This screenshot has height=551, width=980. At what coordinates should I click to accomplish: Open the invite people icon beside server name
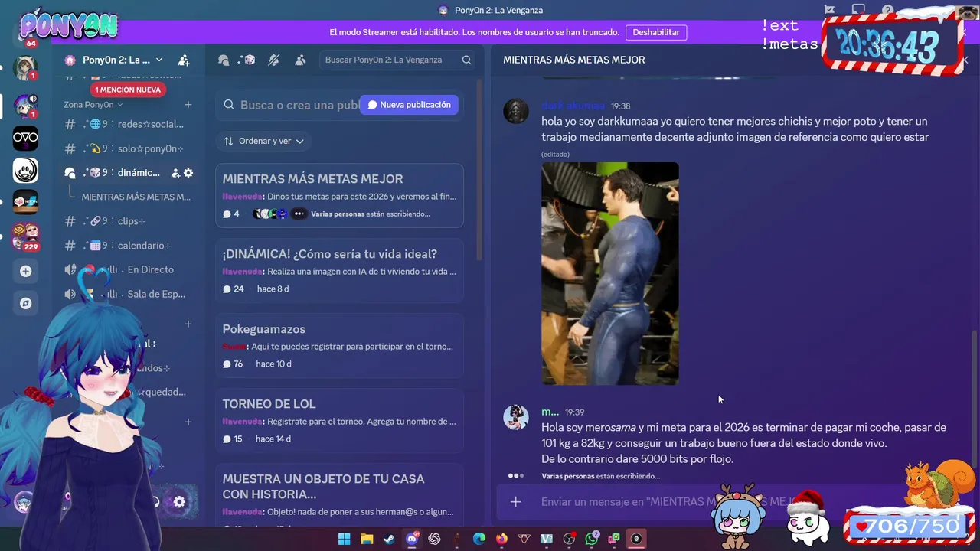pos(184,60)
